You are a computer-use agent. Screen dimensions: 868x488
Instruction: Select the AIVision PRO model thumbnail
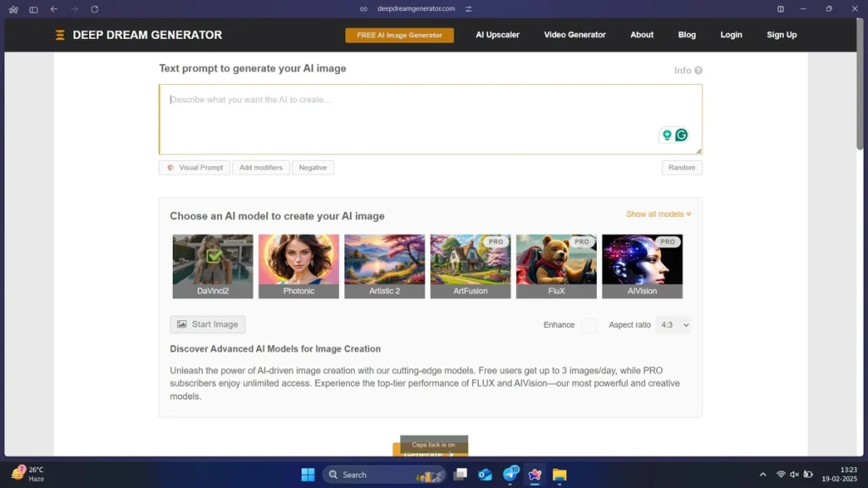[x=643, y=266]
